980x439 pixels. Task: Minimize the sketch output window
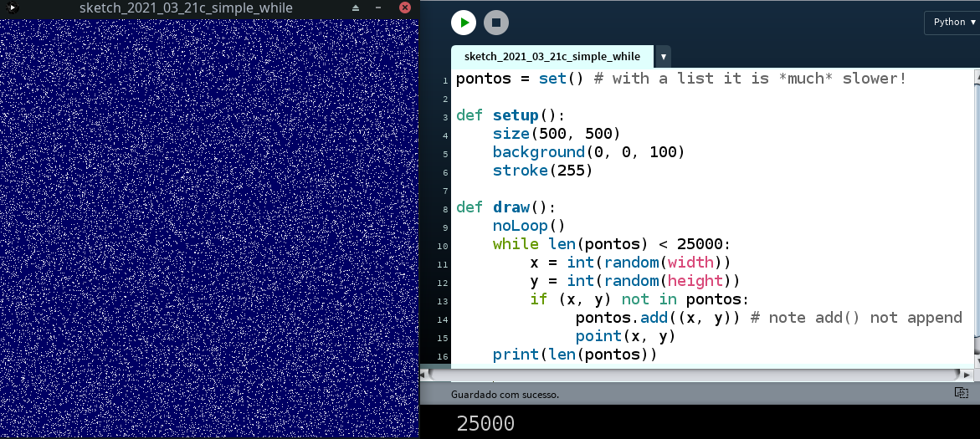click(379, 8)
